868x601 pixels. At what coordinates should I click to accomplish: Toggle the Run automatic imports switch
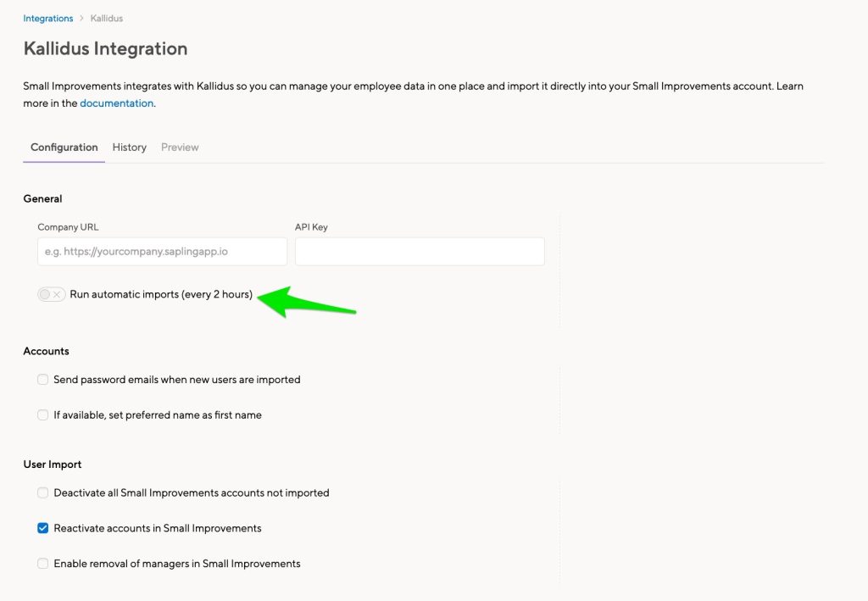coord(51,295)
